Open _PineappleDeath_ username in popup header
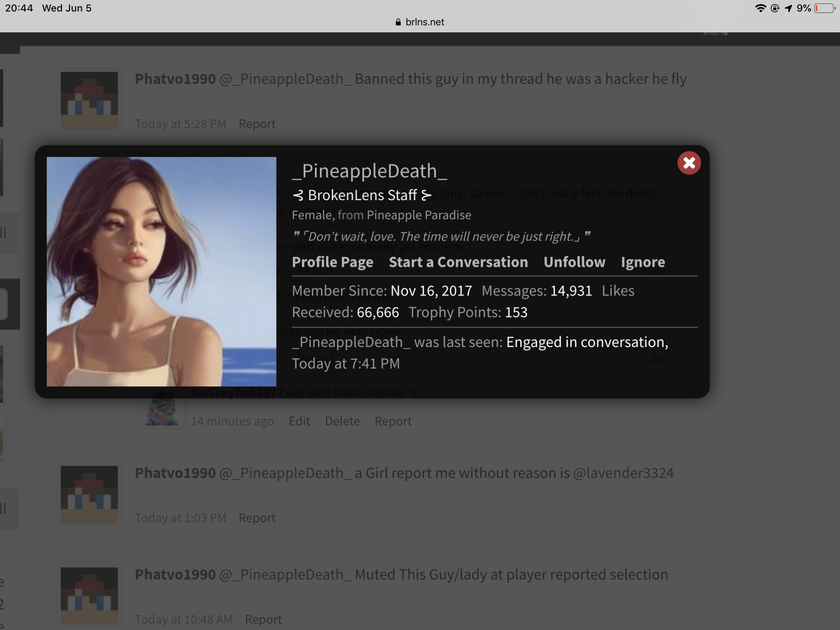 point(370,171)
